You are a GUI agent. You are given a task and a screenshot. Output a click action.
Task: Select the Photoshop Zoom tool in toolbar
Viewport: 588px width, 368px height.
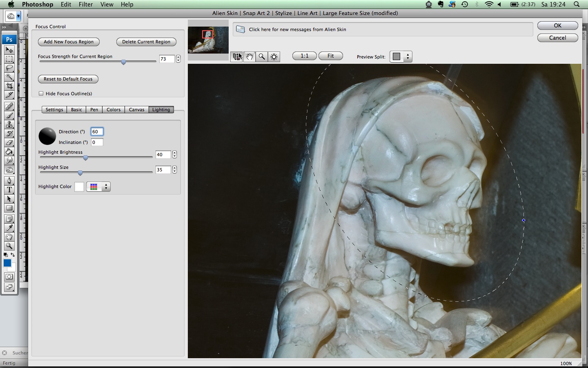tap(9, 246)
